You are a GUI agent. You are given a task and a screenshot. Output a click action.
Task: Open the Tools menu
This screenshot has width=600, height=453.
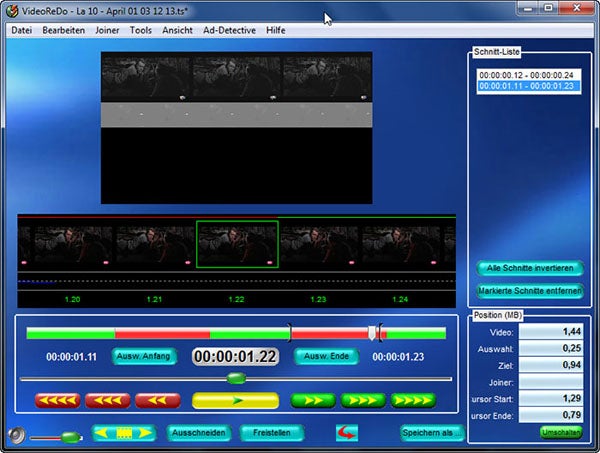click(x=140, y=30)
